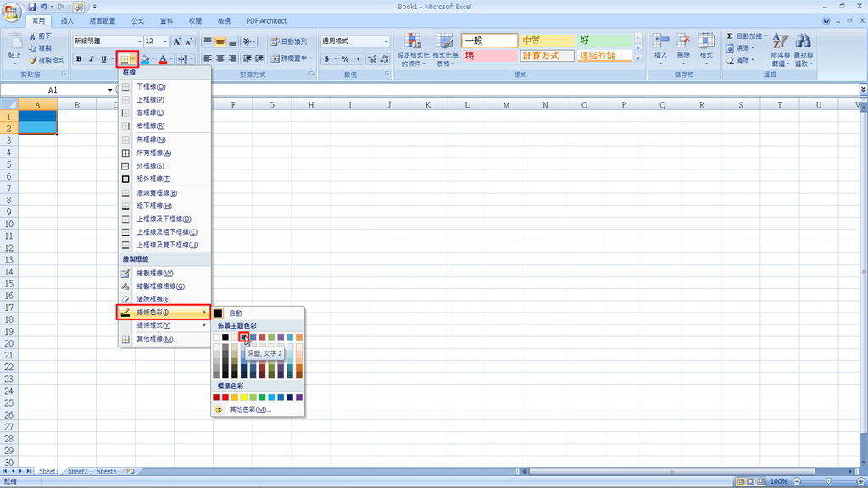Center text horizontally
Screen dimensions: 868x488
220,58
